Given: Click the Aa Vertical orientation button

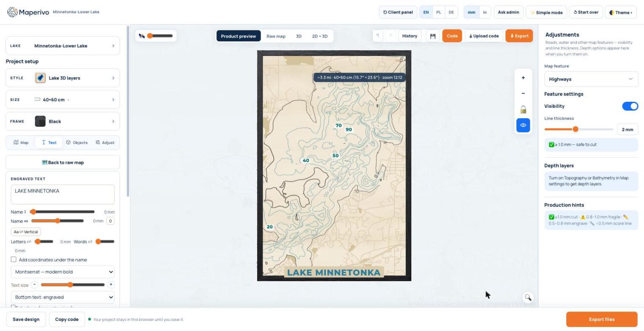Looking at the screenshot, I should [x=26, y=232].
